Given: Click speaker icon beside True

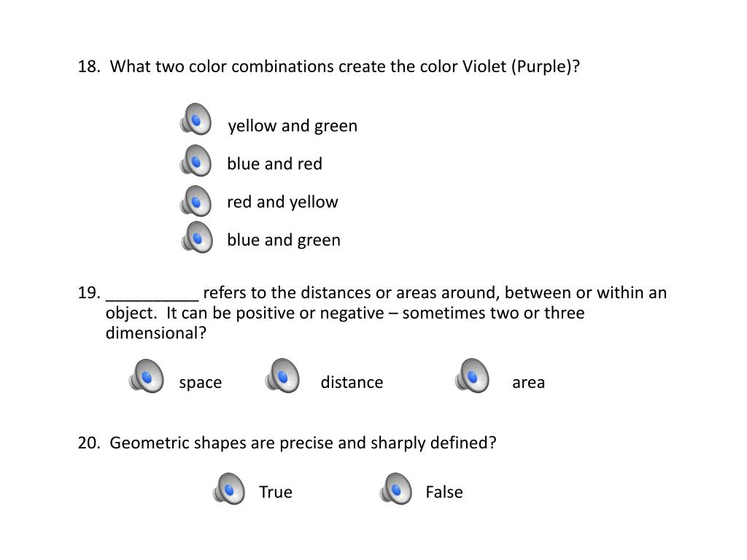Looking at the screenshot, I should [229, 489].
